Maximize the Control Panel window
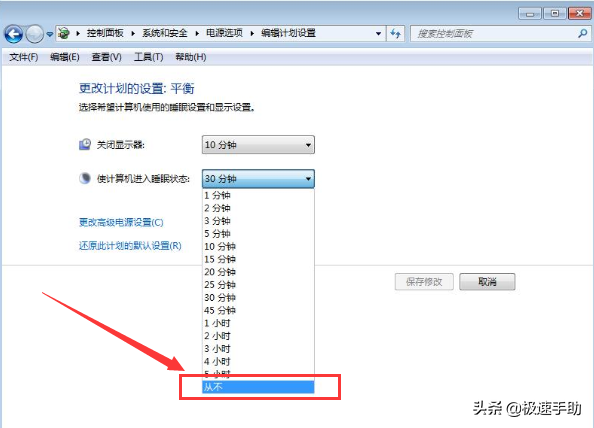Viewport: 594px width, 428px height. click(x=555, y=14)
